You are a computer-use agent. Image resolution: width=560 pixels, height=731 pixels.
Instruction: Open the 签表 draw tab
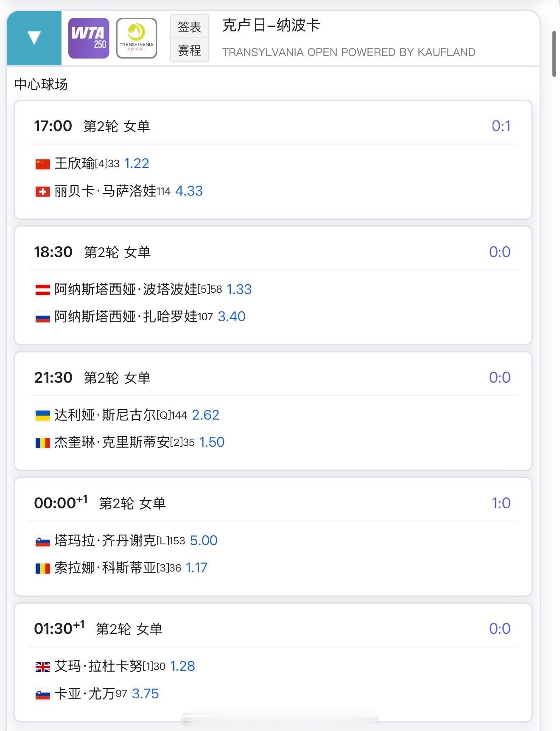pyautogui.click(x=190, y=27)
